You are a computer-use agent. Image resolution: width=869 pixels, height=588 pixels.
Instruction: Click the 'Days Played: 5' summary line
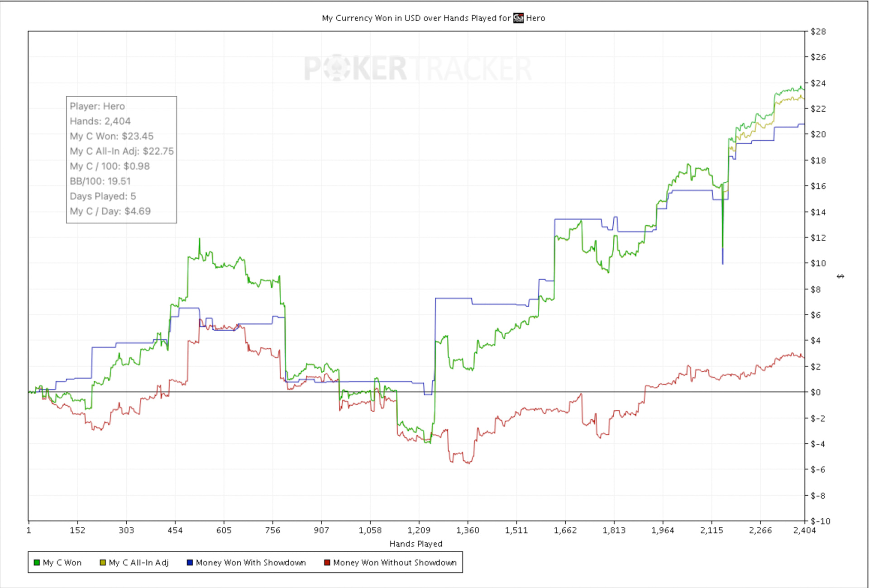click(103, 196)
